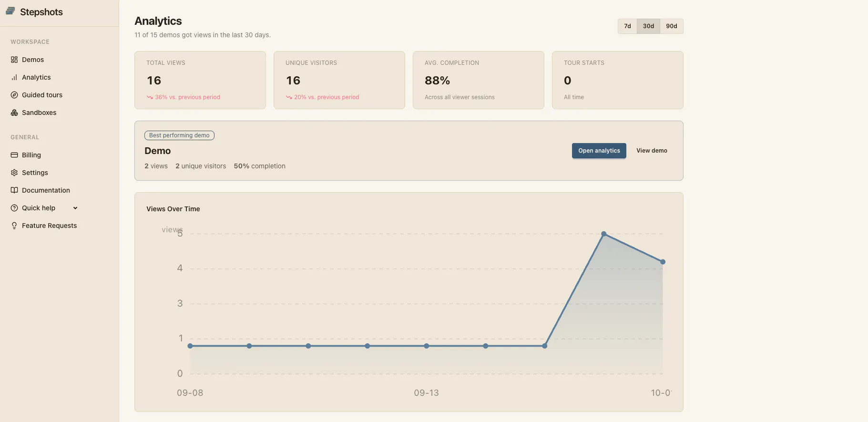Viewport: 868px width, 422px height.
Task: Click the Settings gear icon
Action: [14, 173]
